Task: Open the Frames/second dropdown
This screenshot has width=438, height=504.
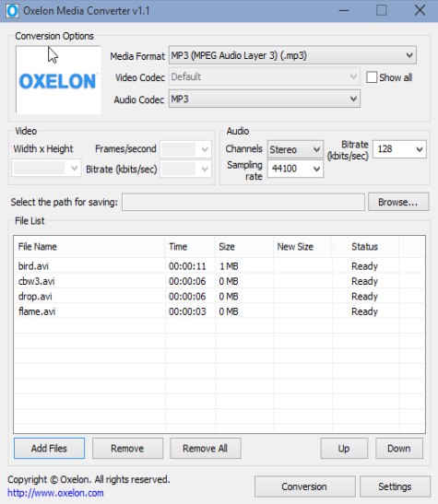Action: click(186, 149)
